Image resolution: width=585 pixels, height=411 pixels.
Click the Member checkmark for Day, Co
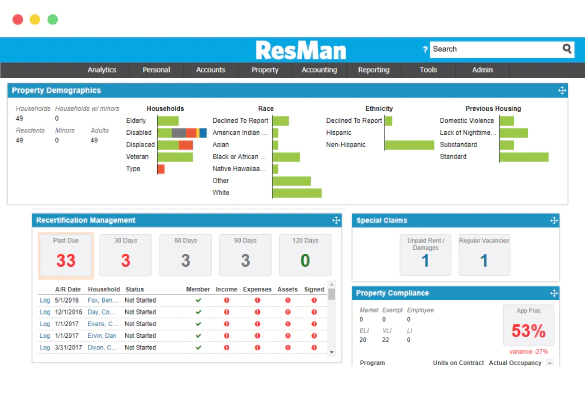click(x=198, y=312)
